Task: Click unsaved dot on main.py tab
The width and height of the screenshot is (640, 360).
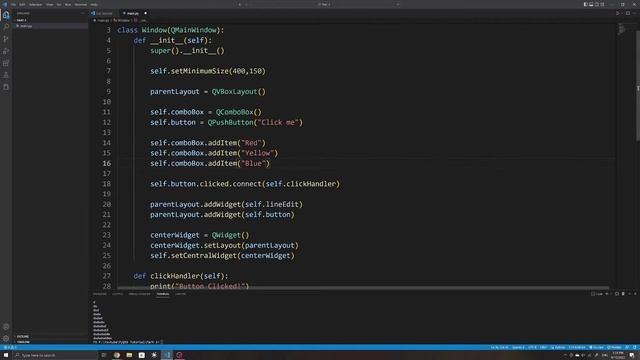Action: [x=145, y=13]
